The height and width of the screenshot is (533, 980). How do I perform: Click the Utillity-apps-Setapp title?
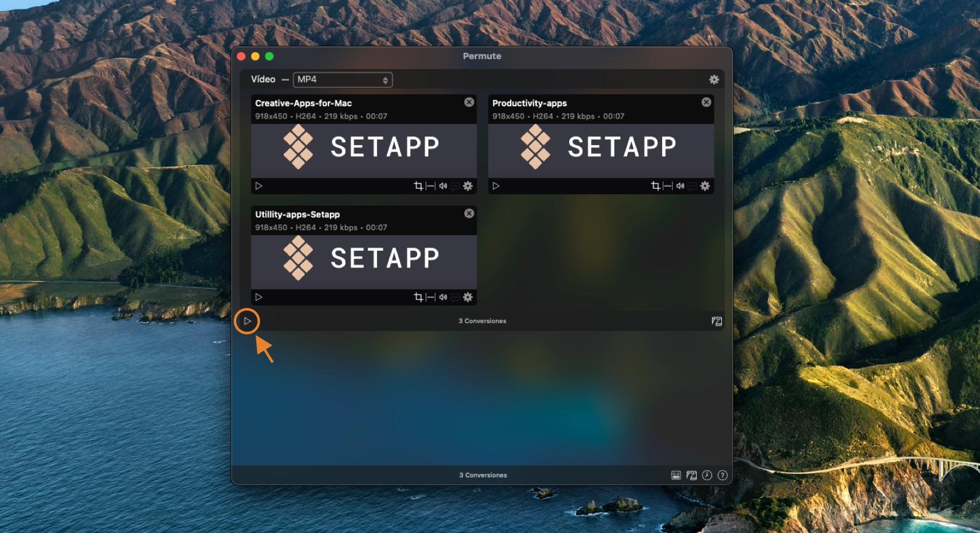pos(297,214)
